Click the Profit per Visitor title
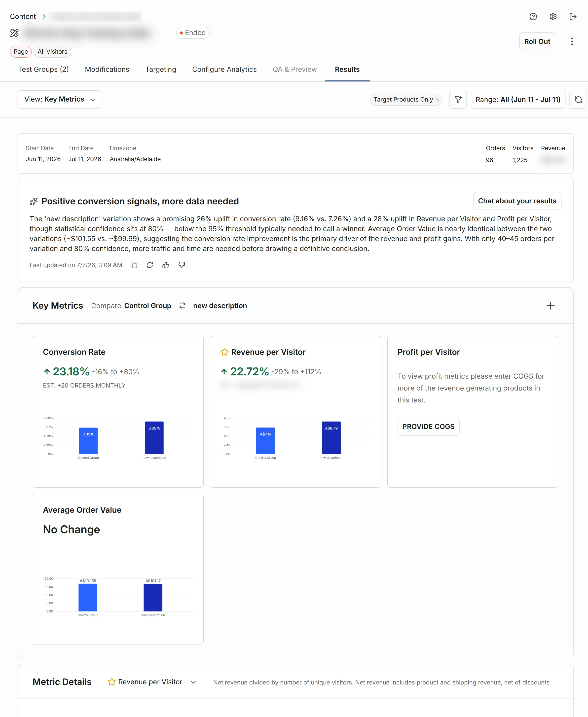The height and width of the screenshot is (717, 588). [x=429, y=352]
